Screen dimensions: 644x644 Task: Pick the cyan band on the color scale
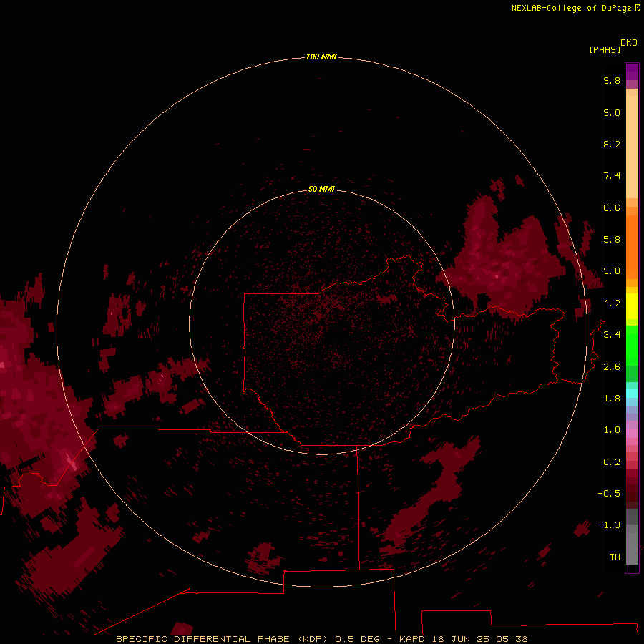632,394
